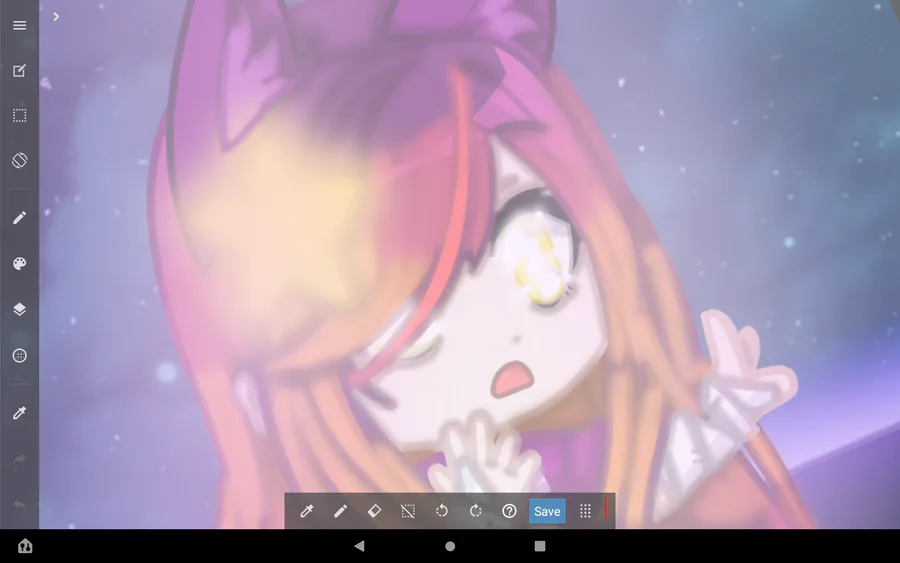Select the eraser tool
This screenshot has height=563, width=900.
374,511
